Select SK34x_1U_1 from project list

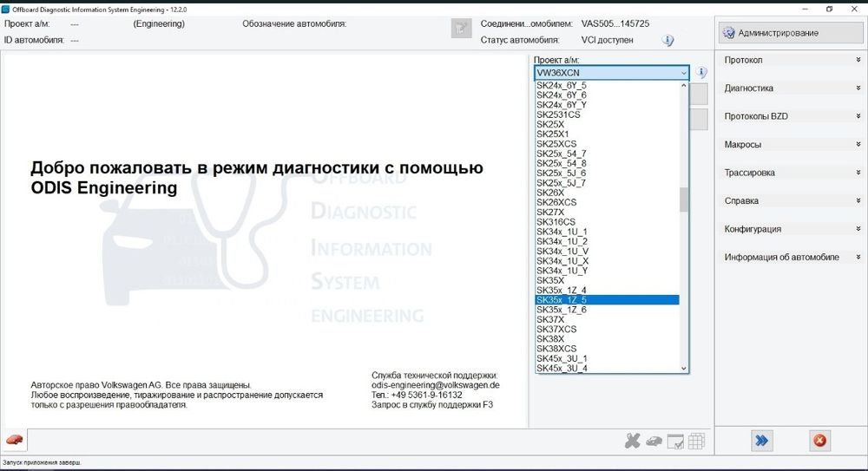pyautogui.click(x=607, y=232)
